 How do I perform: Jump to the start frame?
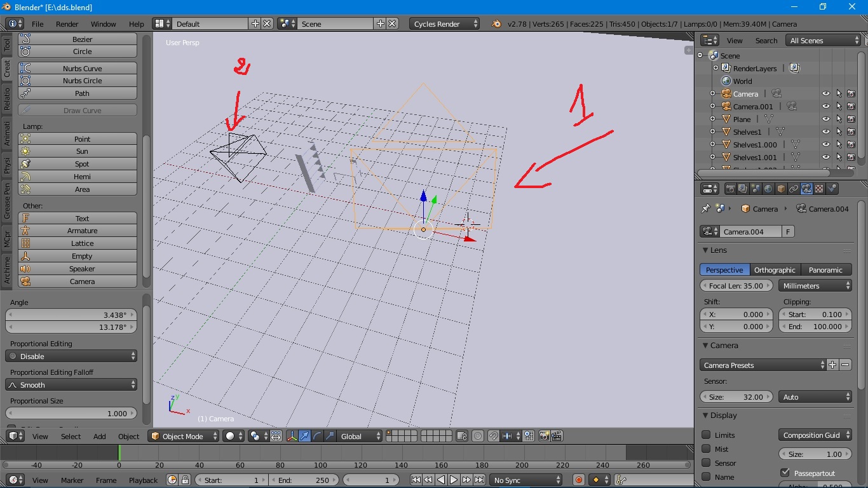[416, 480]
